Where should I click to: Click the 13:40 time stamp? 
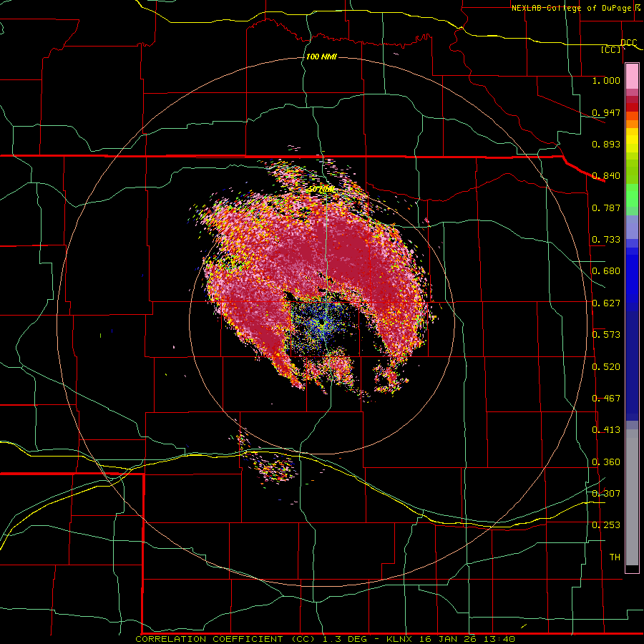tap(499, 639)
